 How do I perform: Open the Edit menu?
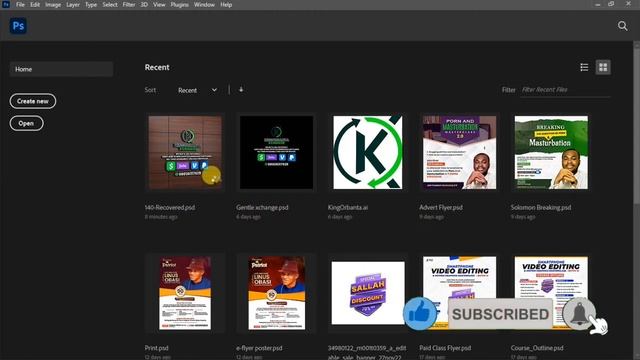point(35,5)
